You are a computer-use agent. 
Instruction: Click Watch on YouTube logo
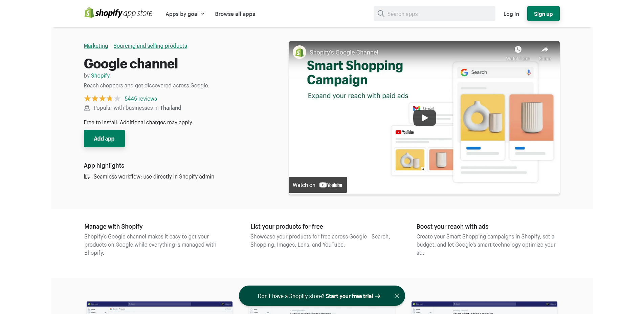pyautogui.click(x=330, y=185)
